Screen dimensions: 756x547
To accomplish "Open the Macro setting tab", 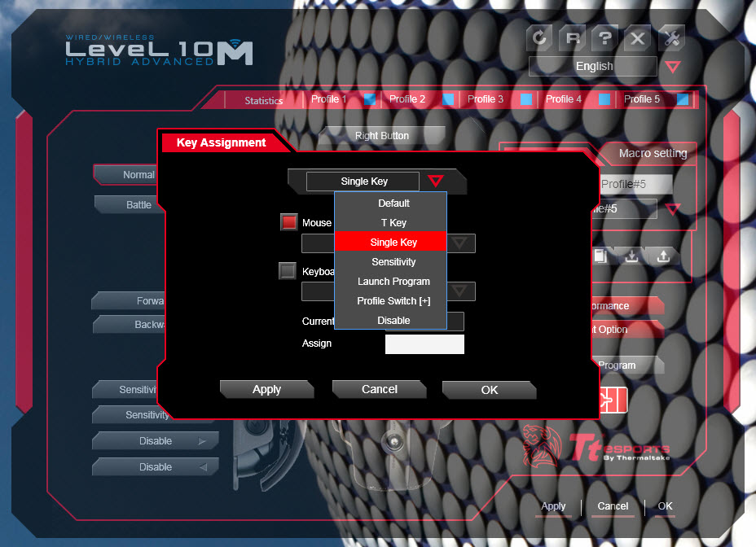I will tap(651, 153).
